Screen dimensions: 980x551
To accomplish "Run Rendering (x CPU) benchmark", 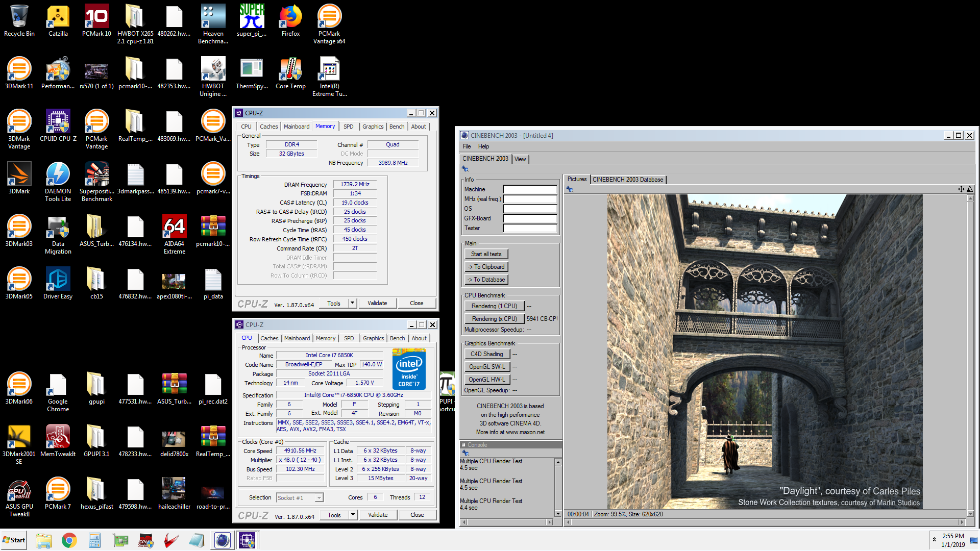I will coord(494,319).
